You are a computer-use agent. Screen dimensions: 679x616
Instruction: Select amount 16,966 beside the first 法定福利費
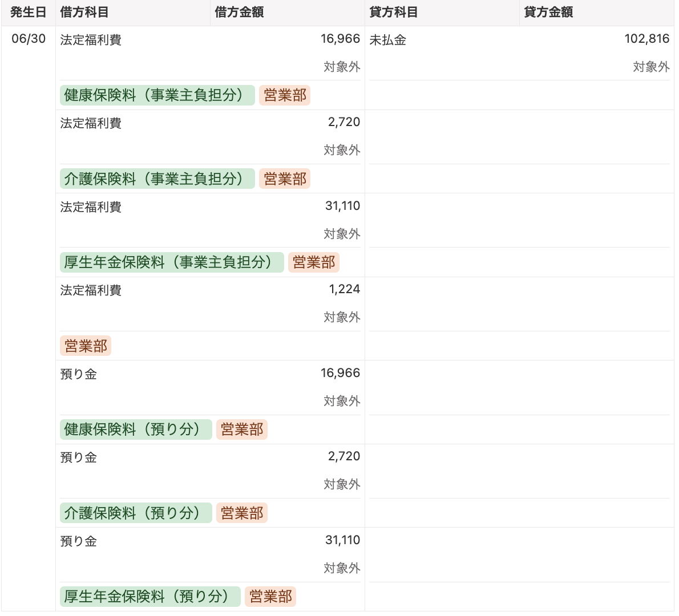tap(341, 39)
